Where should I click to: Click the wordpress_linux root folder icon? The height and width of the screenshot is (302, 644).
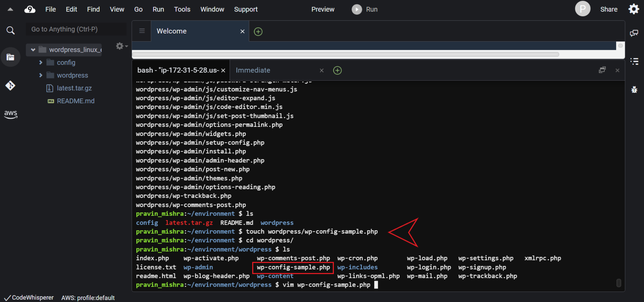[x=42, y=49]
